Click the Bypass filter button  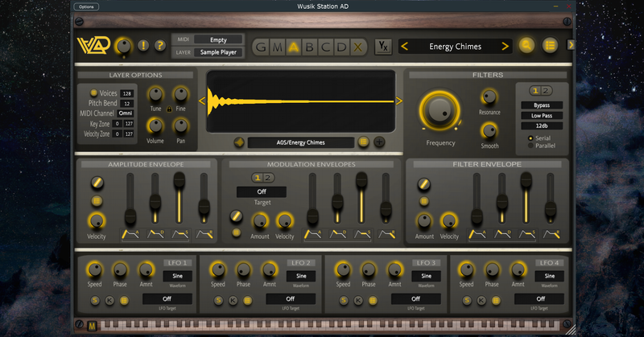pyautogui.click(x=542, y=105)
